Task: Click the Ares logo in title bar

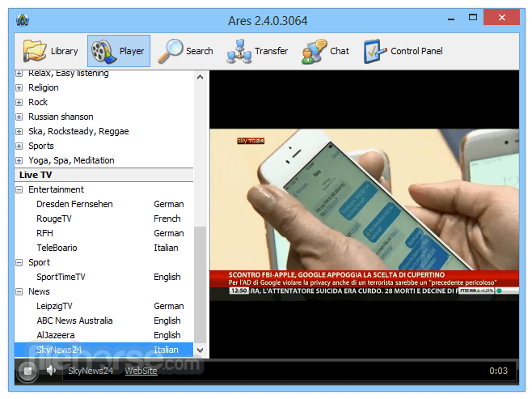Action: click(23, 20)
